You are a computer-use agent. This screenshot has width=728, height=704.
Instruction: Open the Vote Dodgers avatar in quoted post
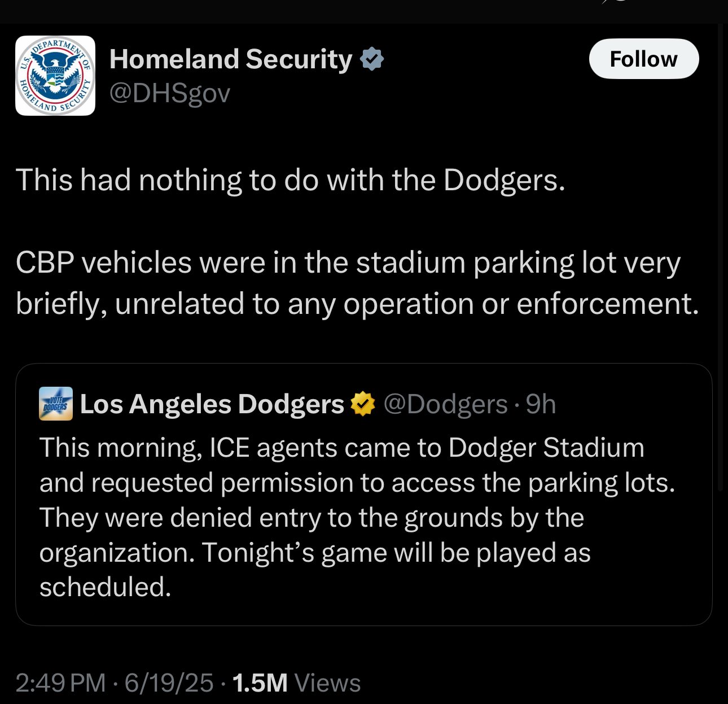[56, 404]
